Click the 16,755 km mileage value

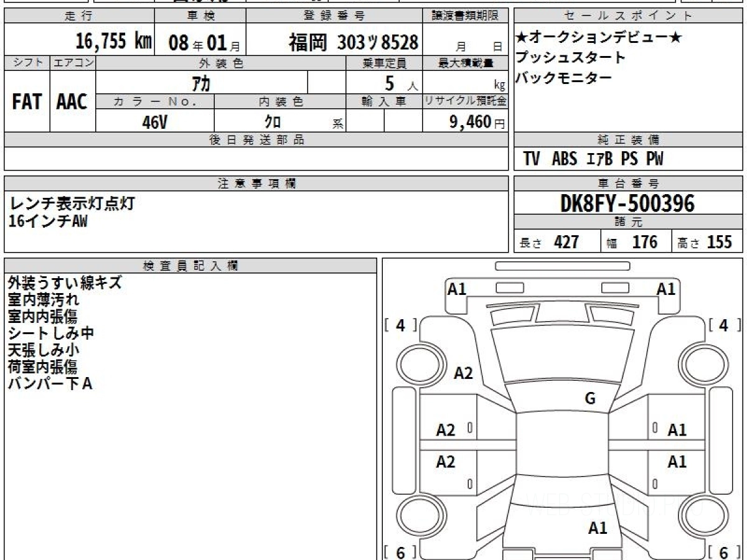113,42
